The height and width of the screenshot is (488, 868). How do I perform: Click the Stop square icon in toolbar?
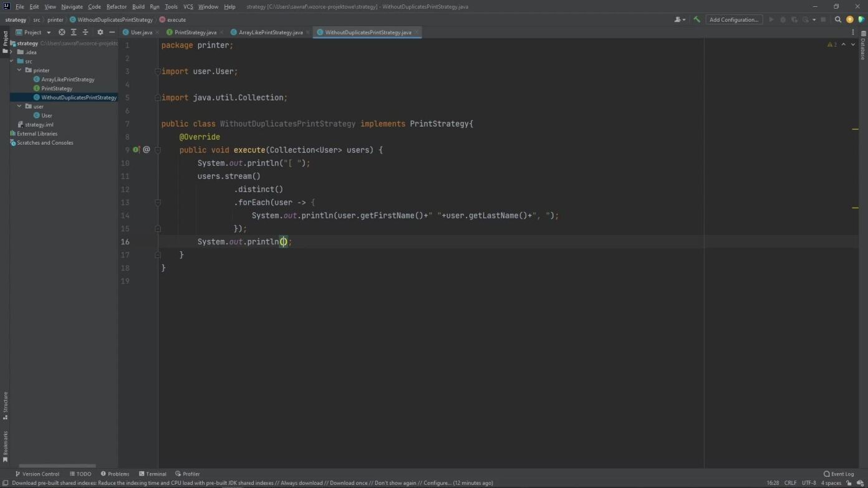pos(823,19)
